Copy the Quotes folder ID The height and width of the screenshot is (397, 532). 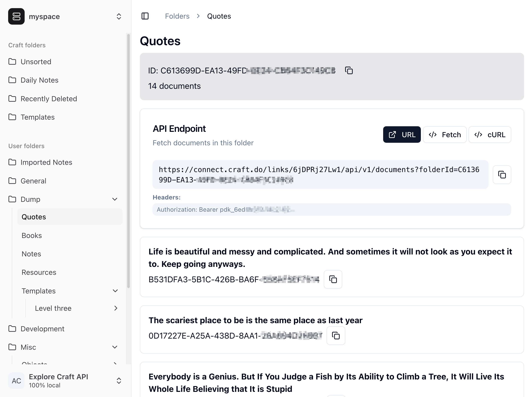tap(349, 71)
